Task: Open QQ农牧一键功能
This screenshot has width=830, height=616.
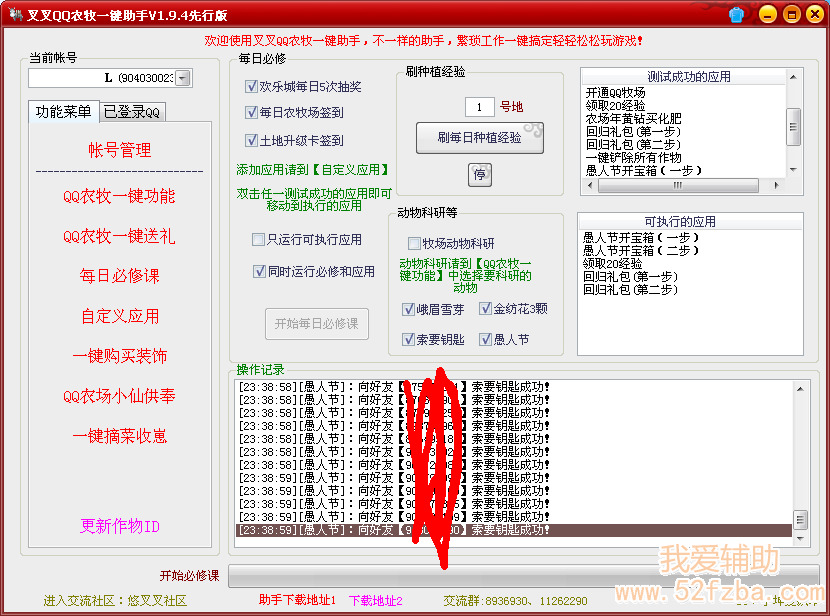Action: (x=119, y=196)
